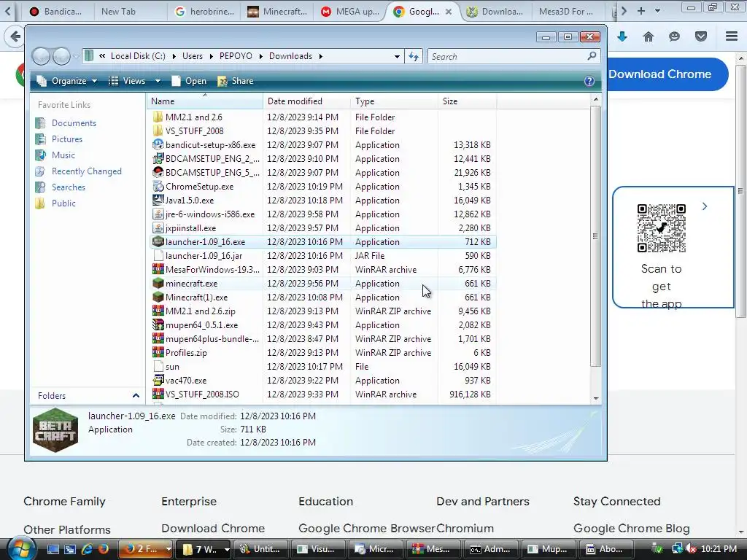Expand the Downloads breadcrumb arrow

321,56
